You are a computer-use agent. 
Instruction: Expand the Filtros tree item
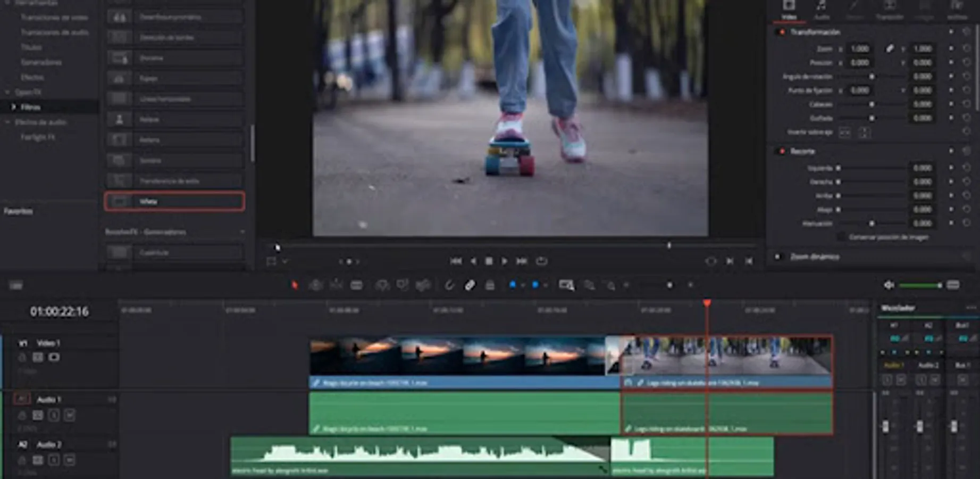point(13,107)
